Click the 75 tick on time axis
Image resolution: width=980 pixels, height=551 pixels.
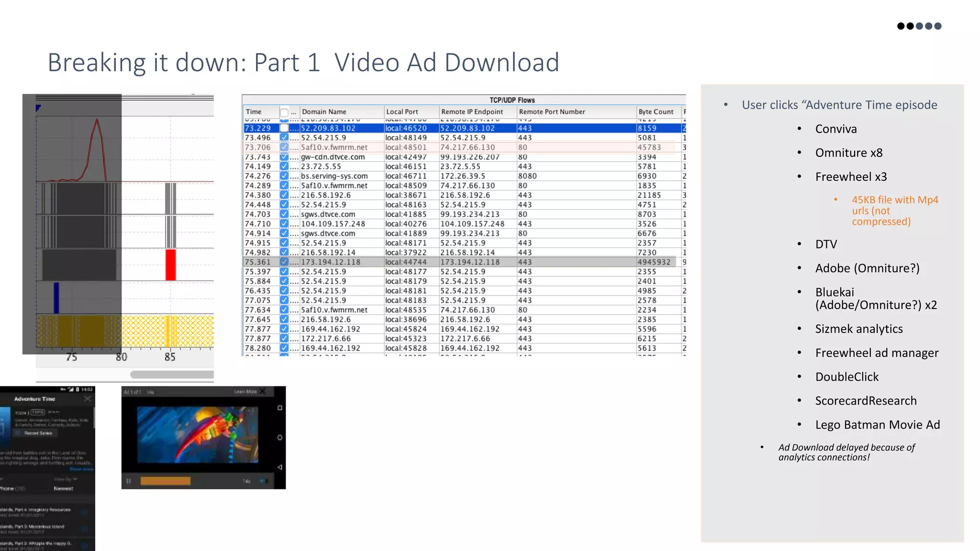pos(71,357)
